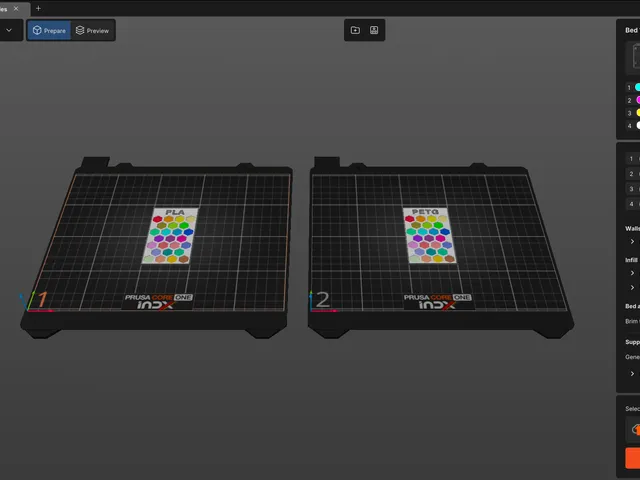Select tool row 3 in second panel
The height and width of the screenshot is (480, 640).
pos(632,189)
